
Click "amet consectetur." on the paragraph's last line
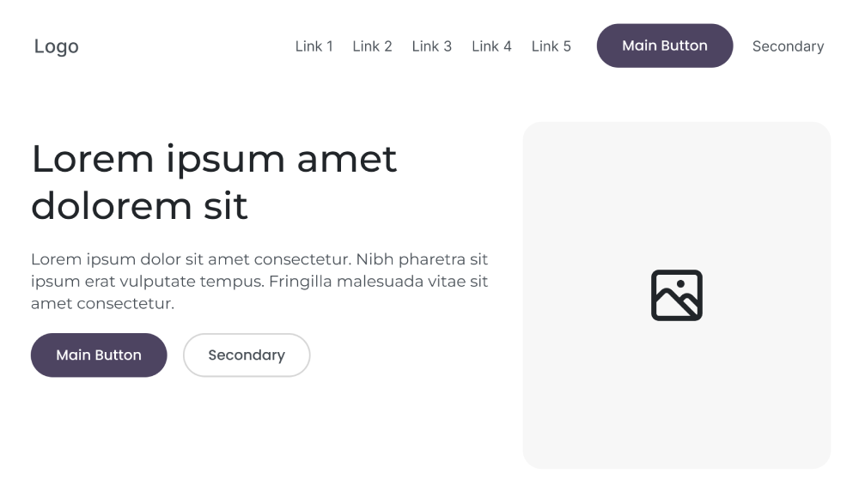pyautogui.click(x=102, y=304)
